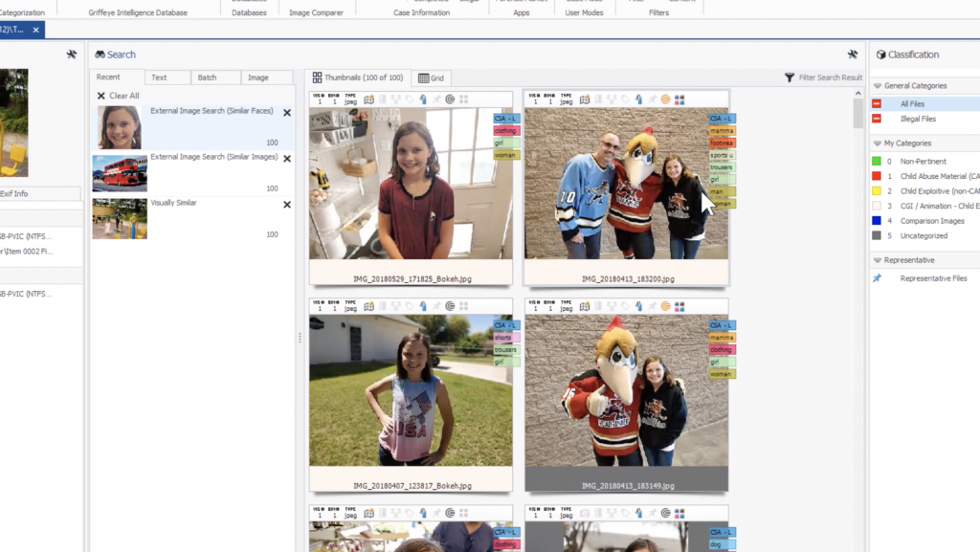Toggle the relations icon on the first thumbnail toolbar
The width and height of the screenshot is (980, 552).
pyautogui.click(x=396, y=99)
